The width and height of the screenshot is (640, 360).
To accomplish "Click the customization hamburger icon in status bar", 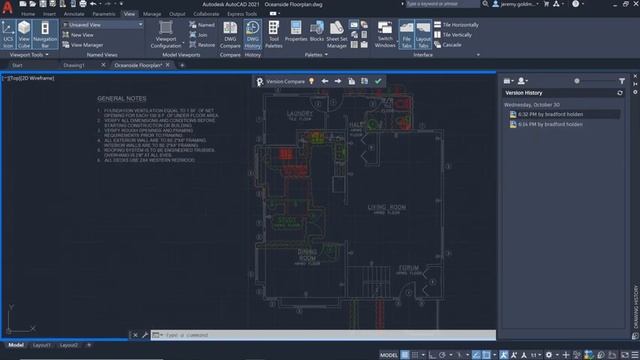I will pyautogui.click(x=635, y=355).
